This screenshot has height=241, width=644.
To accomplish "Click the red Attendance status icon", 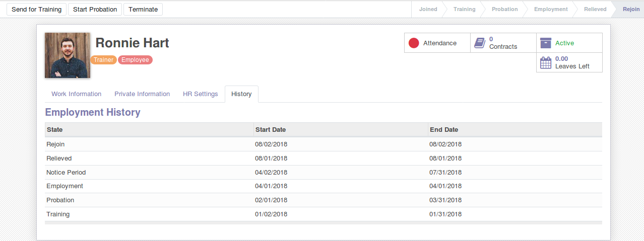I will [x=414, y=43].
